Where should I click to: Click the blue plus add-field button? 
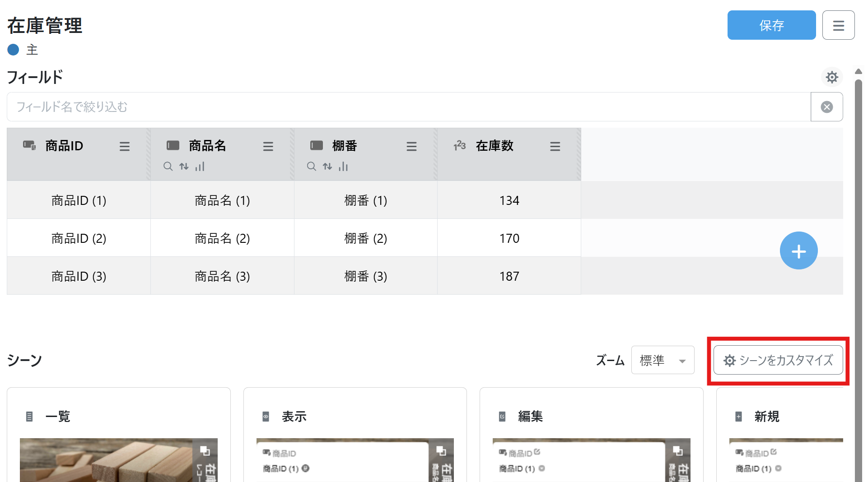pos(798,251)
